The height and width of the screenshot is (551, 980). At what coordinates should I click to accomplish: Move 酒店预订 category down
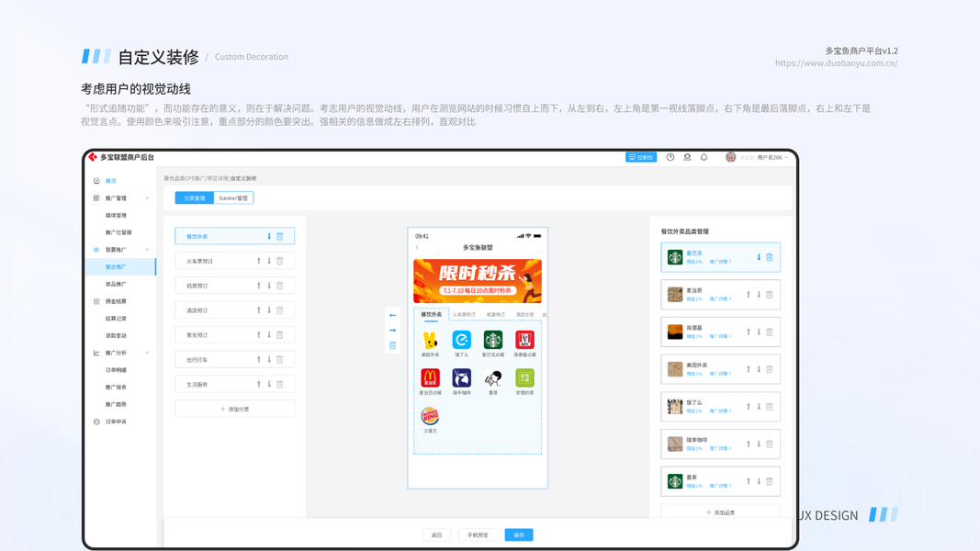tap(269, 310)
